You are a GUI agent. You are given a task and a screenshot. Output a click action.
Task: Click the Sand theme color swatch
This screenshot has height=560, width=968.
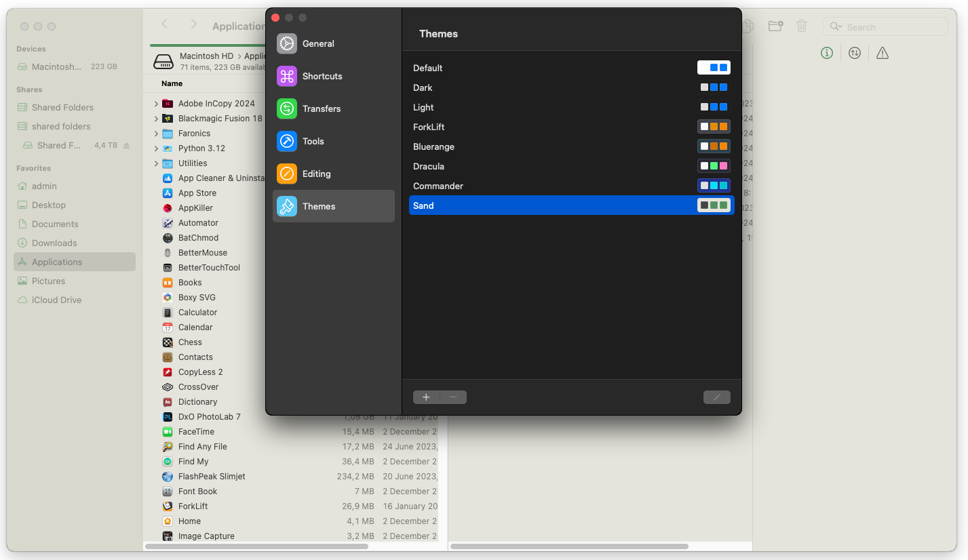714,205
